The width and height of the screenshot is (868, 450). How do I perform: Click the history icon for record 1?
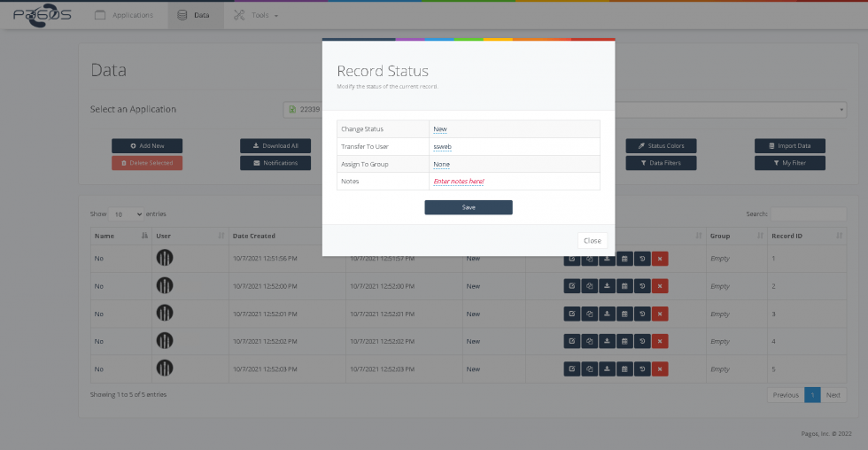[x=642, y=259]
